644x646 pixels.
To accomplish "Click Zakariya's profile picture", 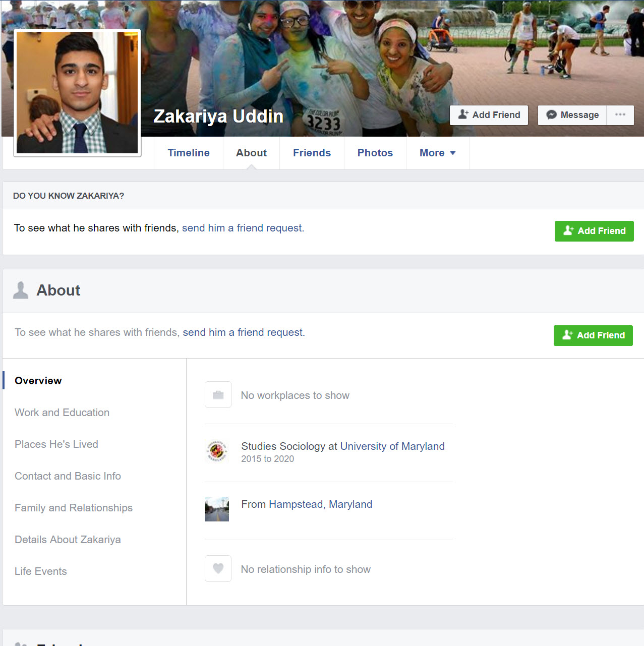I will [x=77, y=92].
